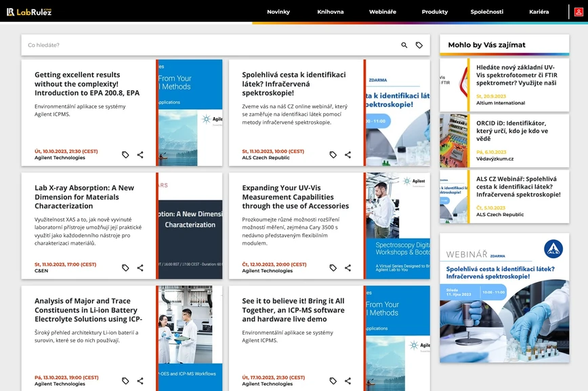588x391 pixels.
Task: Open 'Getting excellent results without the complexity' title
Action: (87, 83)
